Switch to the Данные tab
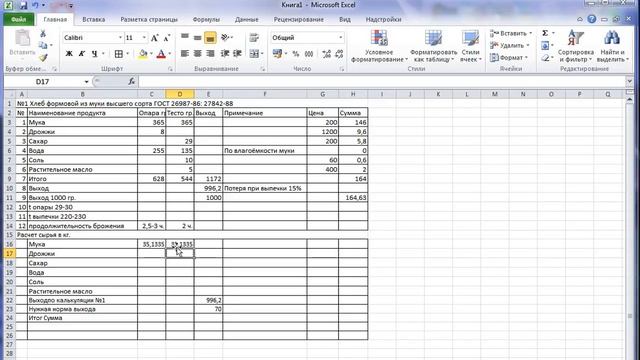The height and width of the screenshot is (360, 640). pos(247,19)
